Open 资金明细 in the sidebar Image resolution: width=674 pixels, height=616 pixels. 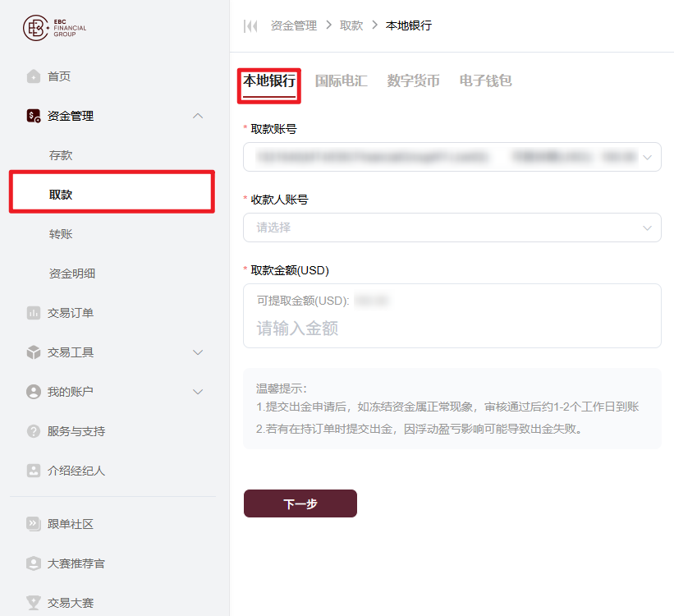coord(71,274)
